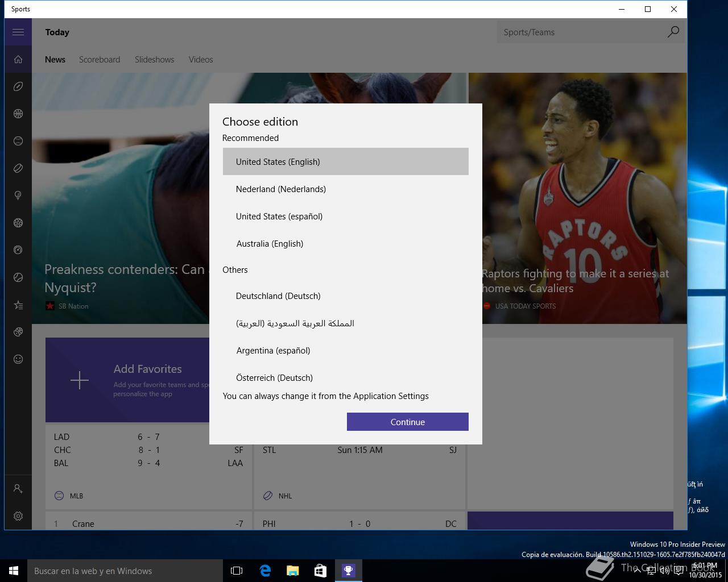Click the search magnifier icon
728x582 pixels.
[x=673, y=32]
